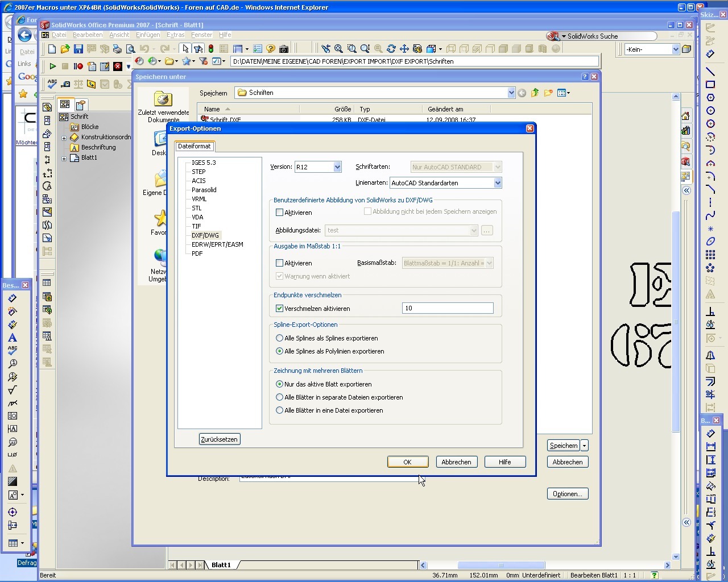Click the Rebuild traffic light icon
Viewport: 728px width, 582px height.
tap(211, 49)
